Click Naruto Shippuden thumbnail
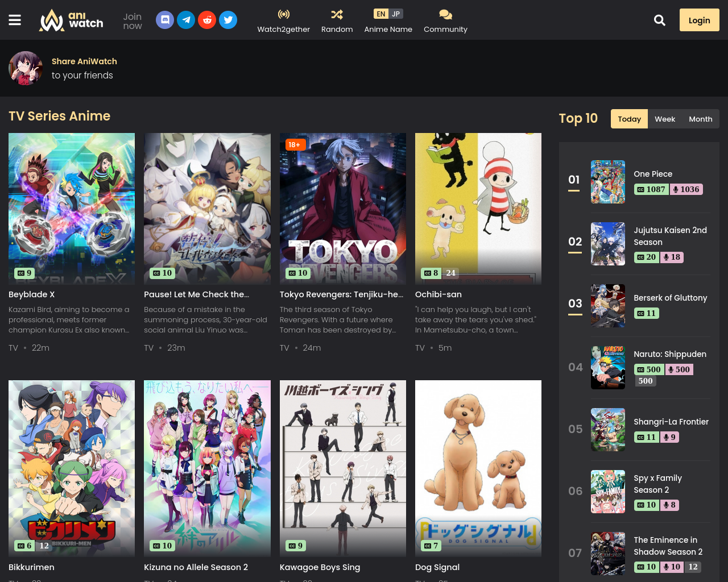Image resolution: width=728 pixels, height=582 pixels. tap(608, 368)
